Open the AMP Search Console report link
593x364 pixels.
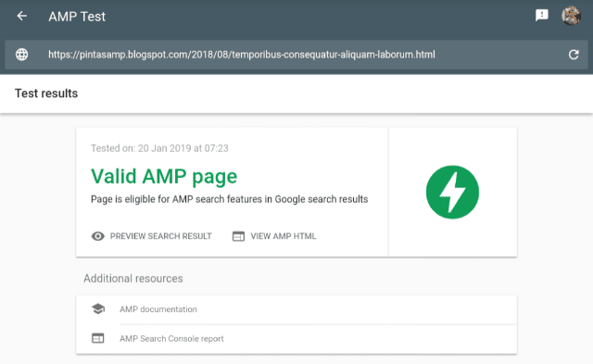tap(171, 339)
